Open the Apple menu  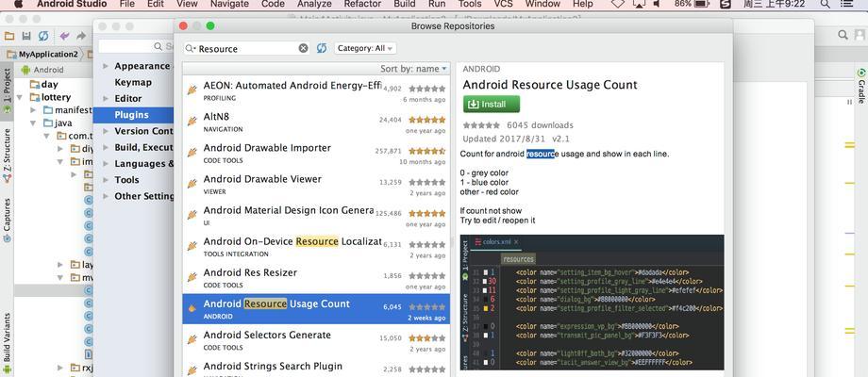pos(18,4)
